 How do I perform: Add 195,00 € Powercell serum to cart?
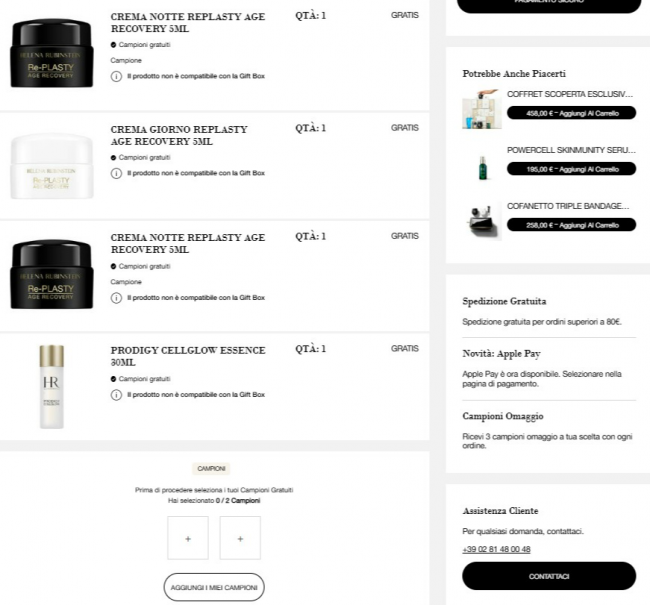coord(571,169)
